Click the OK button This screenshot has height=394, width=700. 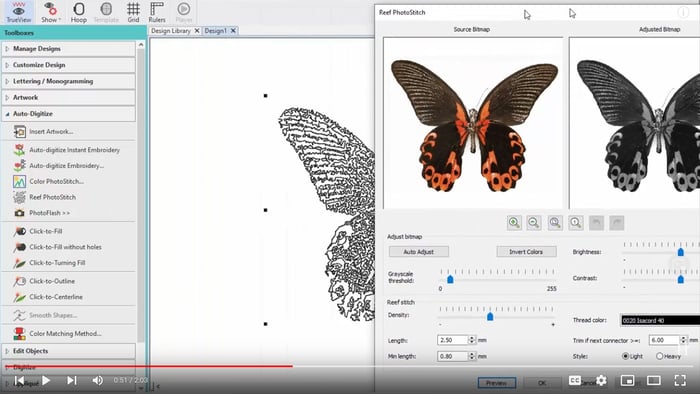(542, 383)
